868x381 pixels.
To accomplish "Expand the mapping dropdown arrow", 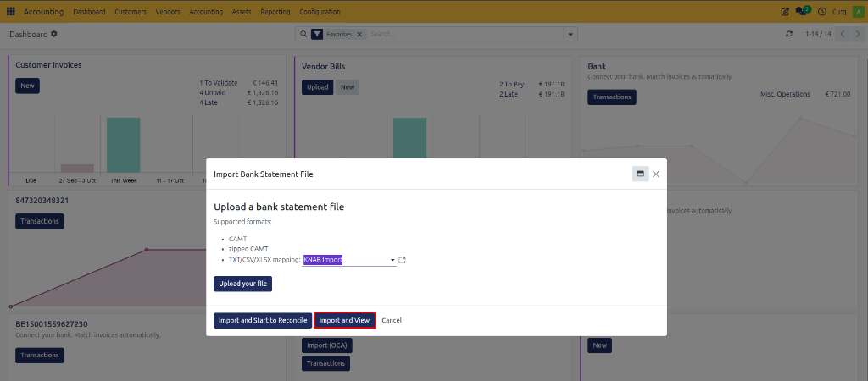I will point(392,260).
